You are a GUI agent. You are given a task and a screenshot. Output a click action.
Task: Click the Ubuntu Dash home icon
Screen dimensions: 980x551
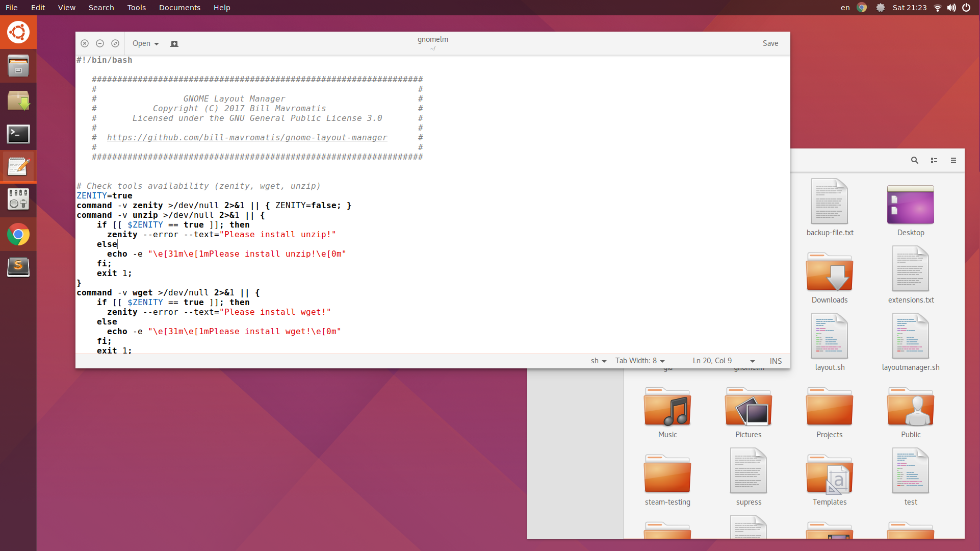tap(18, 33)
